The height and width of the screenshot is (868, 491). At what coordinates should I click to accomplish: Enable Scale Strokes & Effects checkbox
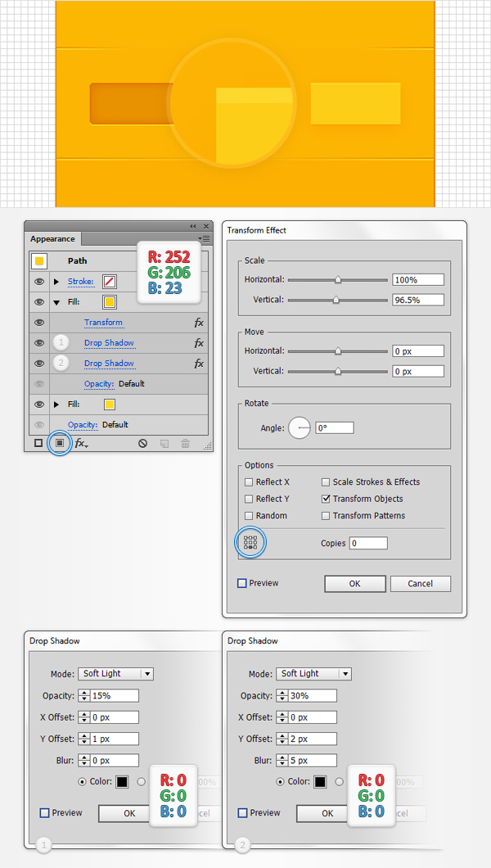[326, 482]
